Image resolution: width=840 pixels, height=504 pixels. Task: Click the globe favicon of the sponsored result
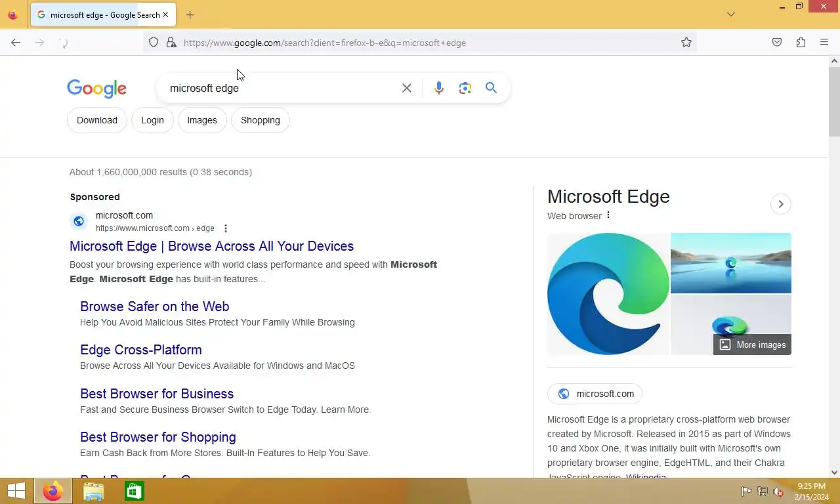pos(79,221)
